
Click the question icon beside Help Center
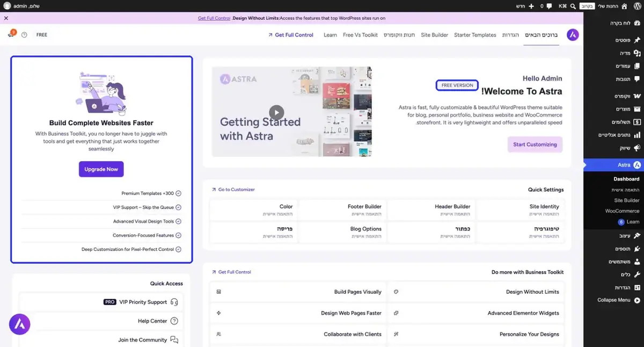coord(174,321)
